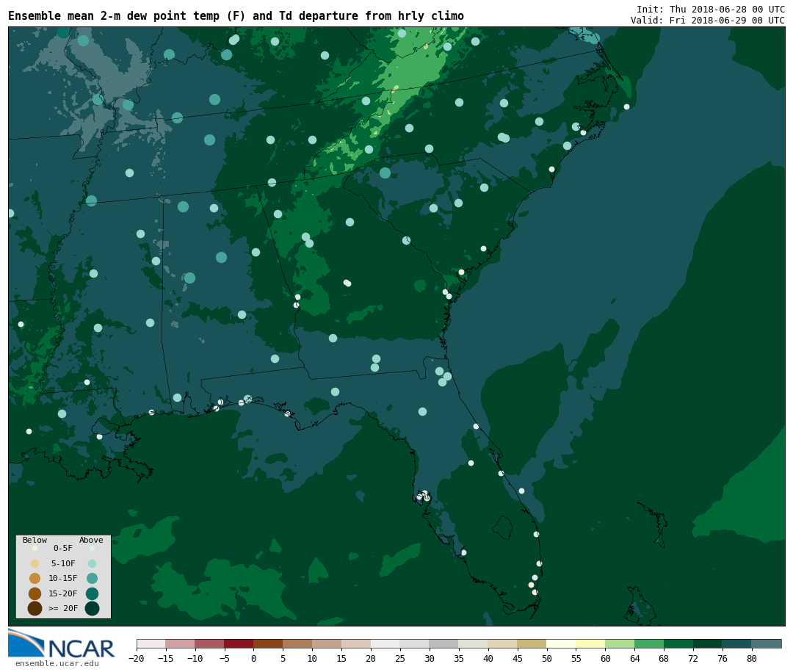Screen dimensions: 793x672
Task: Pick the medium green 64 to 68 colorbar swatch
Action: point(649,643)
